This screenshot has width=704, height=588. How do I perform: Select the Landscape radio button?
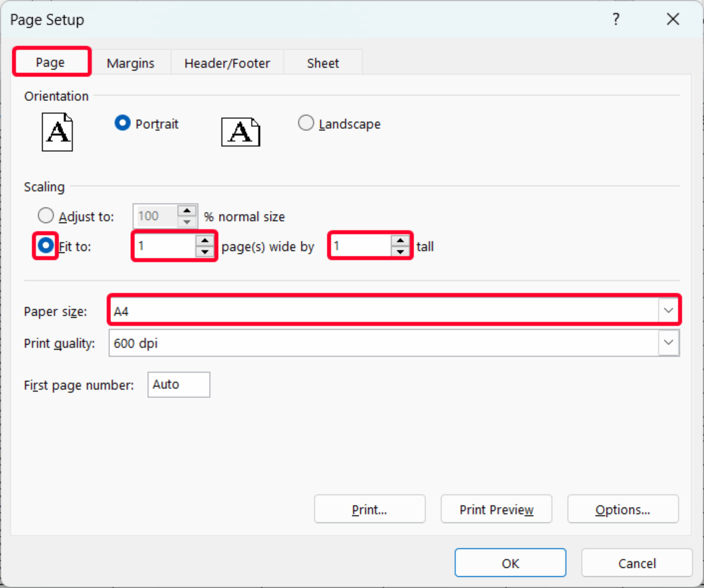coord(306,123)
